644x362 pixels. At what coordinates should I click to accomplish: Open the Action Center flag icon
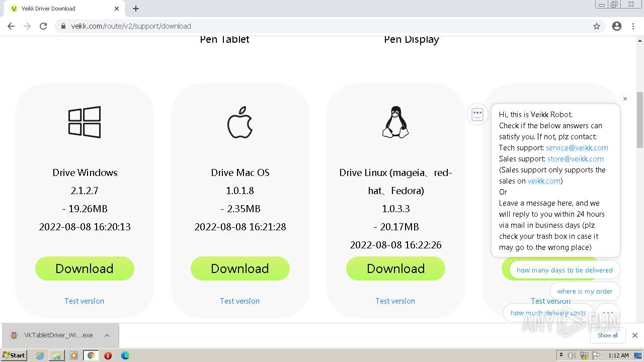pos(596,355)
